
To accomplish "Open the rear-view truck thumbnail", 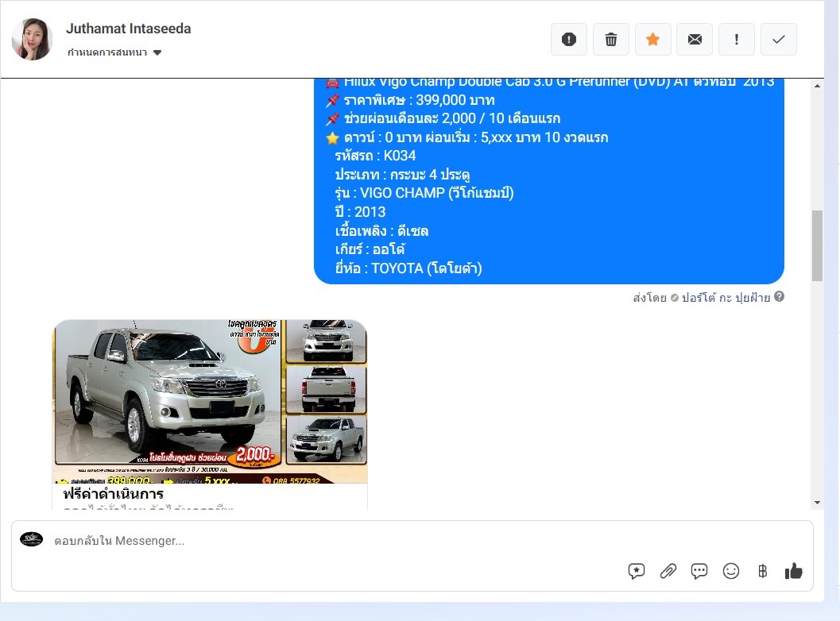I will (327, 389).
